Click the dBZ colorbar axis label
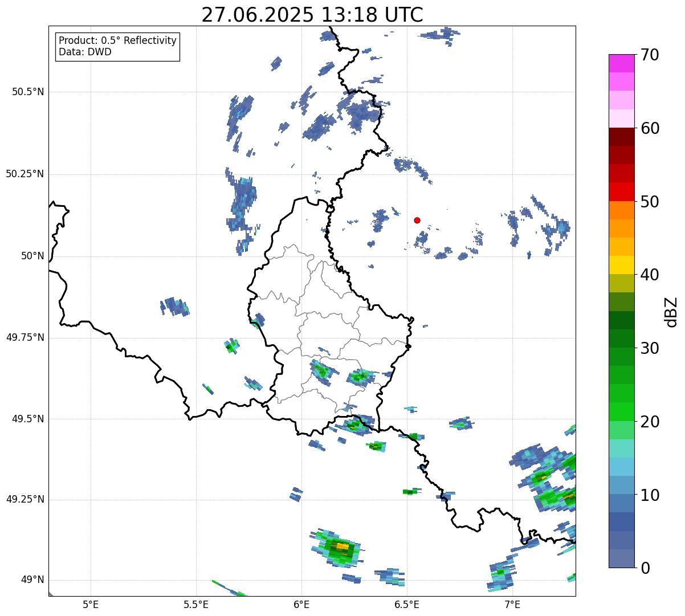The height and width of the screenshot is (616, 685). click(x=671, y=311)
